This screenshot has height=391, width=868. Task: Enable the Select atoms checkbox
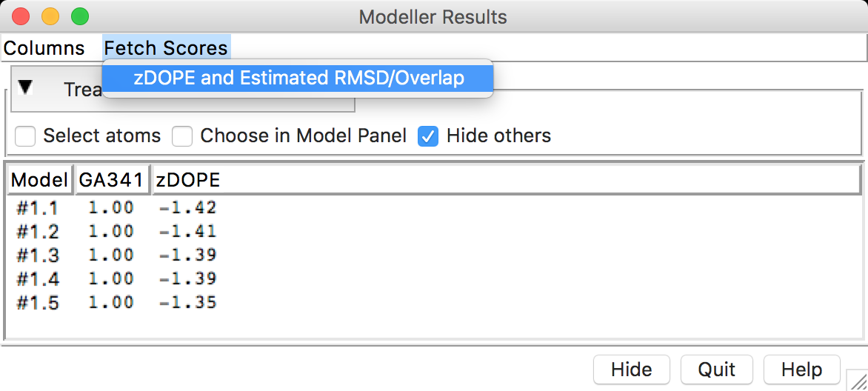click(x=25, y=136)
